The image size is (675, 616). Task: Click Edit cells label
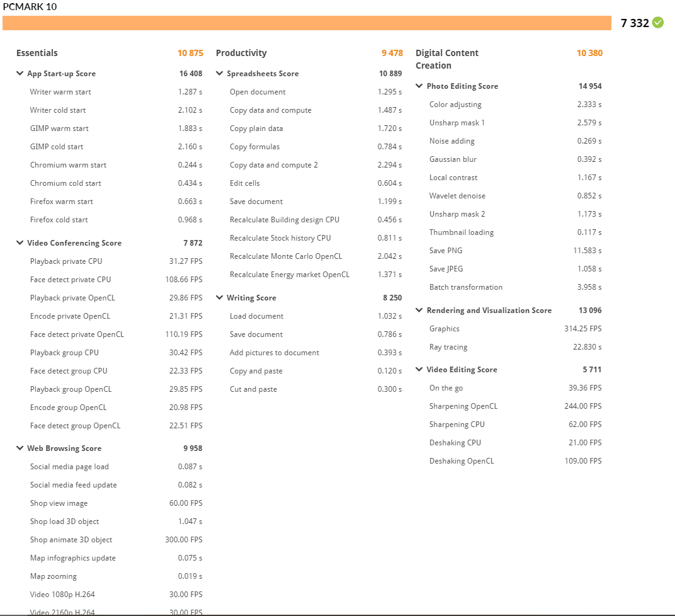tap(244, 183)
